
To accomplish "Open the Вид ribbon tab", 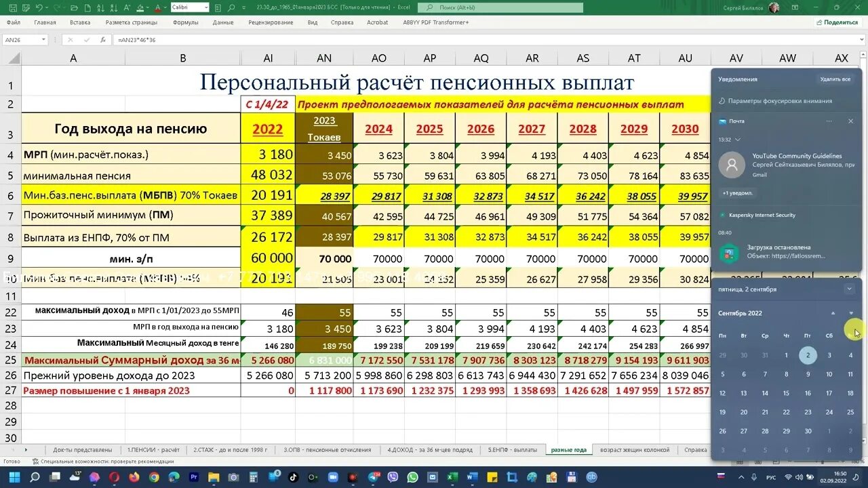I will pyautogui.click(x=313, y=22).
